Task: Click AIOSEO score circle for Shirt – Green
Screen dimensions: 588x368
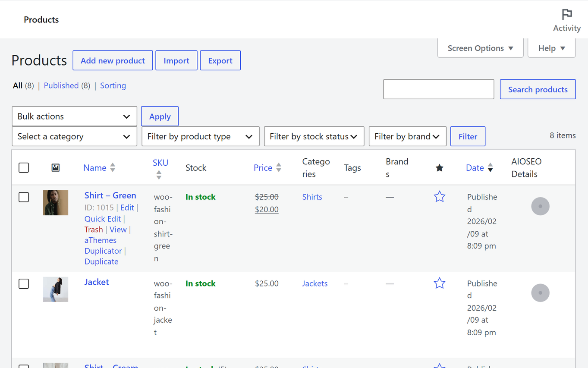Action: [540, 206]
